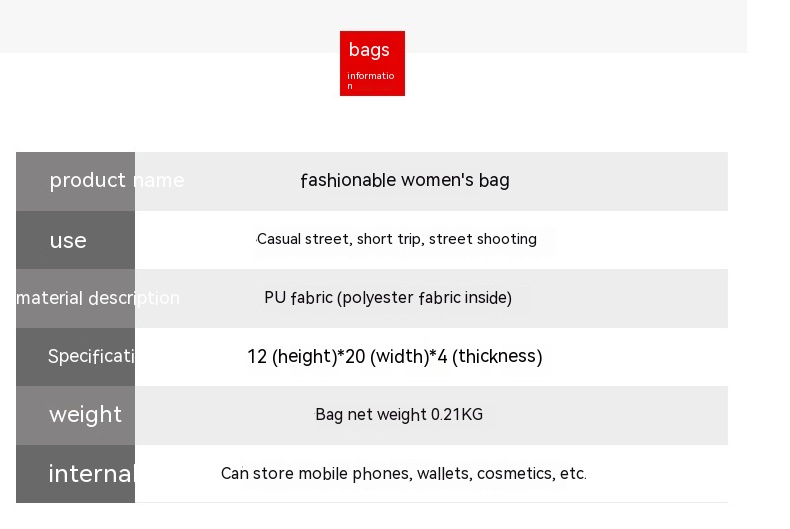
Task: Select the "material description" label cell
Action: 76,298
